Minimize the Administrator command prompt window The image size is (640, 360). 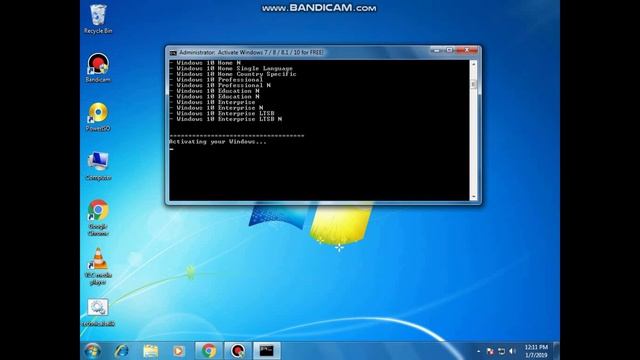436,50
